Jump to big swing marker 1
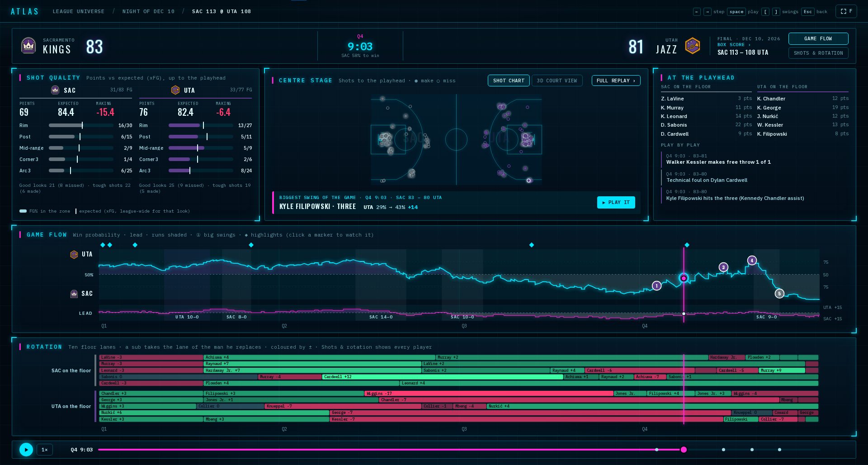 pos(657,285)
